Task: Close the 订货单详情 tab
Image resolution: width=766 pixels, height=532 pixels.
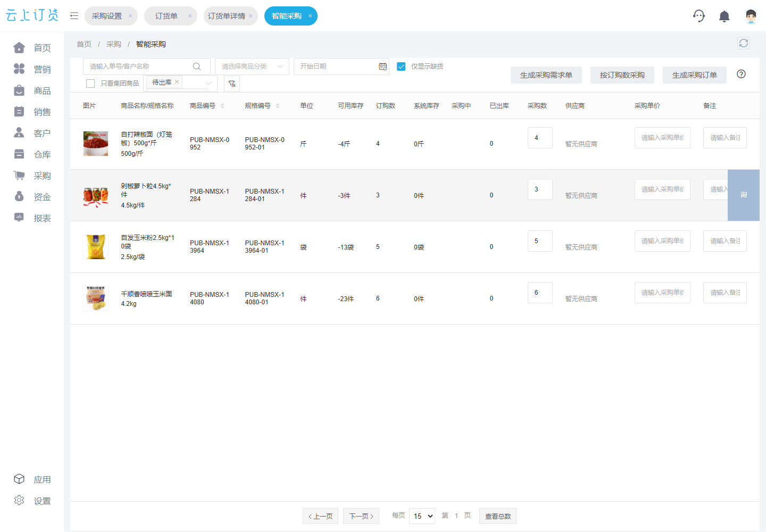Action: click(x=251, y=16)
